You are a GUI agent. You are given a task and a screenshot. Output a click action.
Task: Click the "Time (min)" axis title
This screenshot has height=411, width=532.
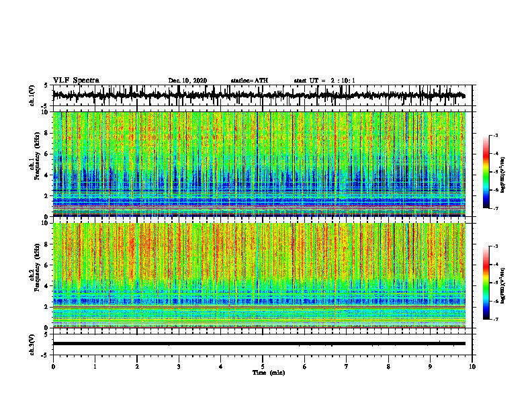point(269,373)
